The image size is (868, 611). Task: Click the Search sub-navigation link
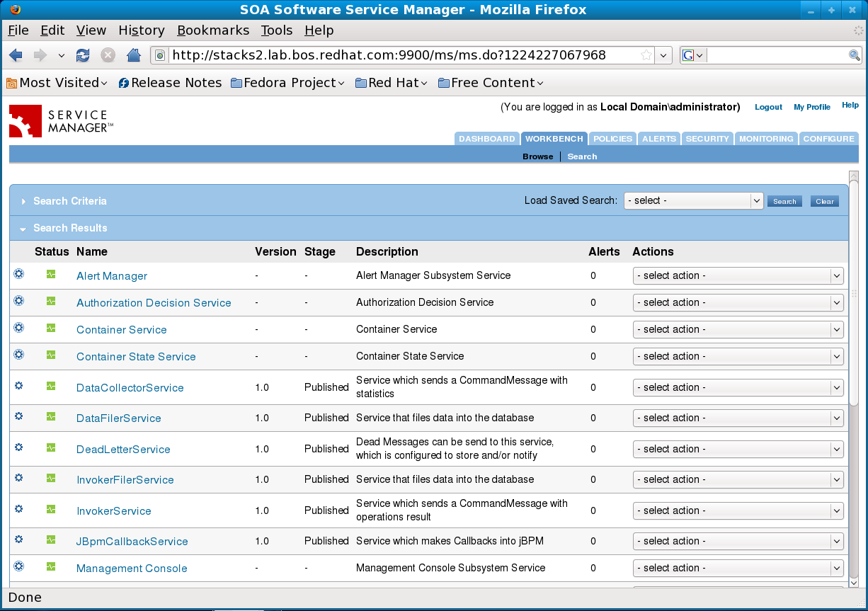coord(582,156)
